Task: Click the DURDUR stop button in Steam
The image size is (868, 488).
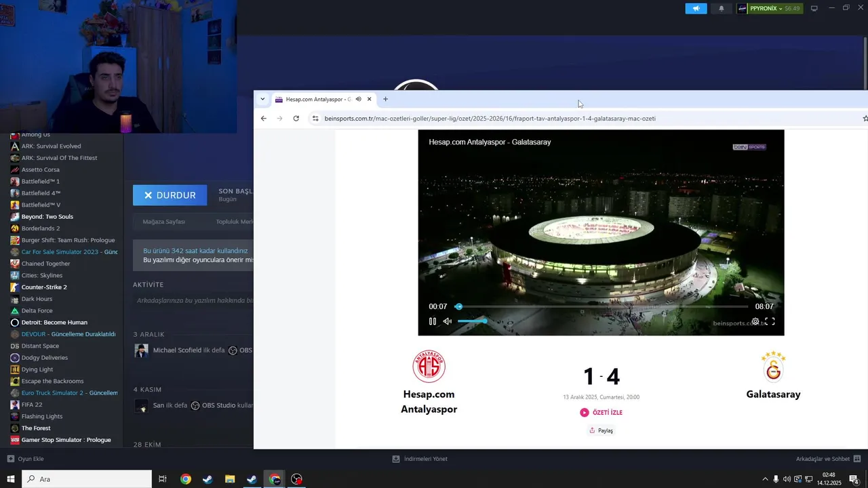Action: pyautogui.click(x=170, y=195)
